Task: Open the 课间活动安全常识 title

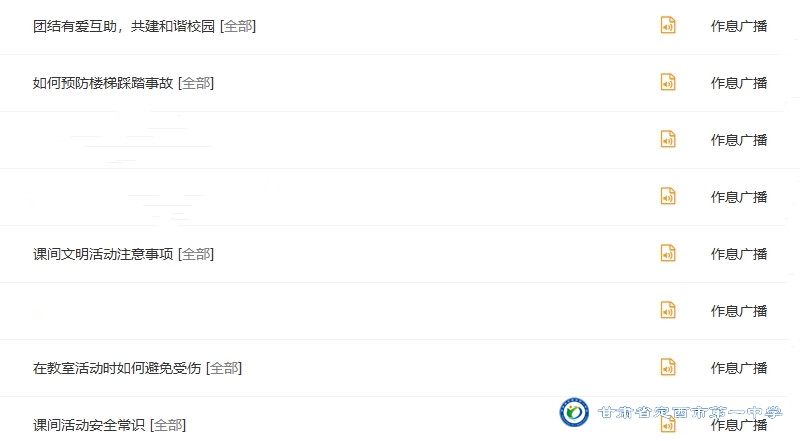Action: coord(89,425)
